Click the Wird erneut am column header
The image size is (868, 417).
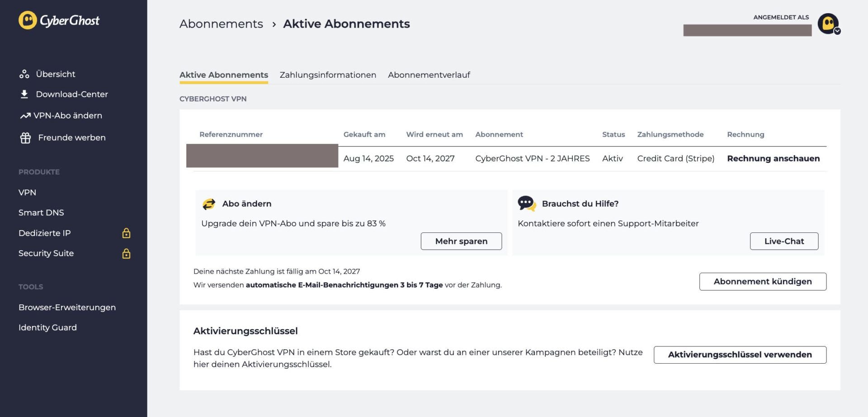coord(434,134)
